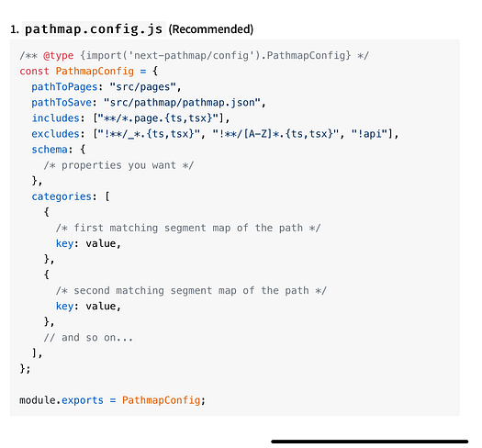Click the pathmap.config.js heading text
Image resolution: width=482 pixels, height=448 pixels.
(x=94, y=29)
